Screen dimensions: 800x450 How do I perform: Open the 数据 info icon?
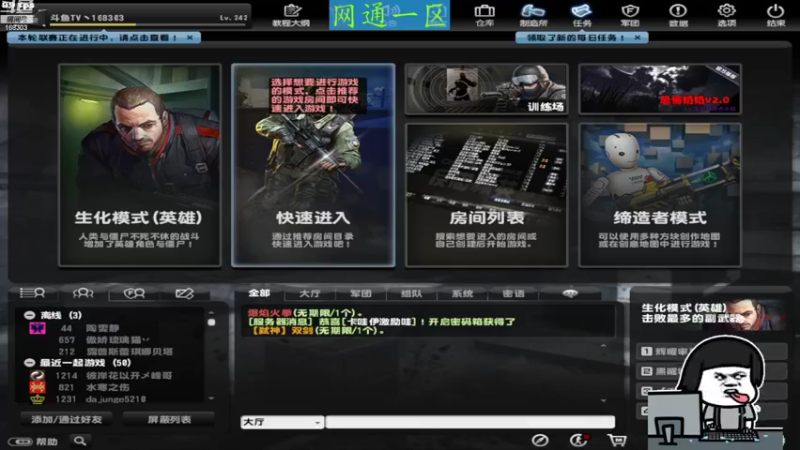pos(678,15)
